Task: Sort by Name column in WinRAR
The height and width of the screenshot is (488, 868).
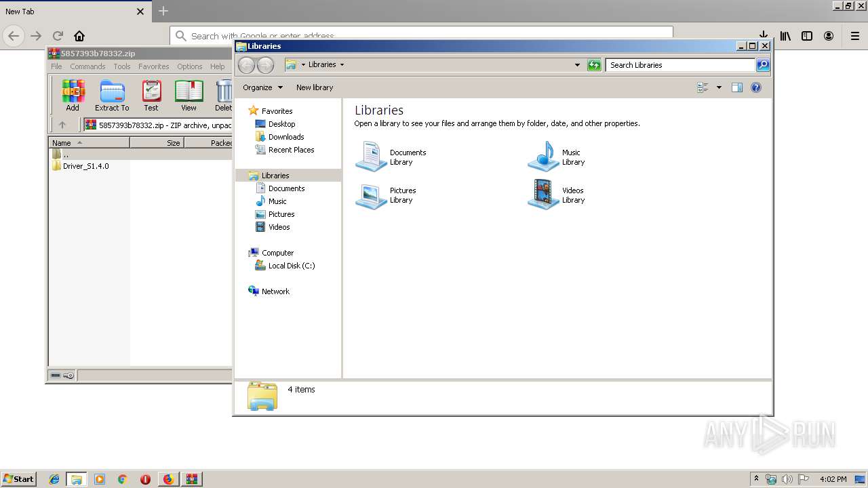Action: click(89, 143)
